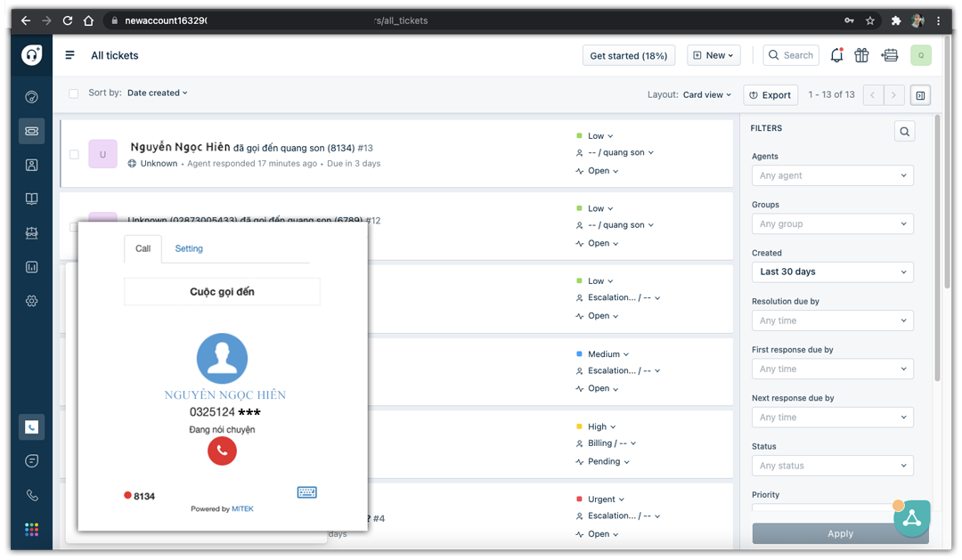Open Contacts icon in left sidebar
962x560 pixels.
click(x=31, y=165)
